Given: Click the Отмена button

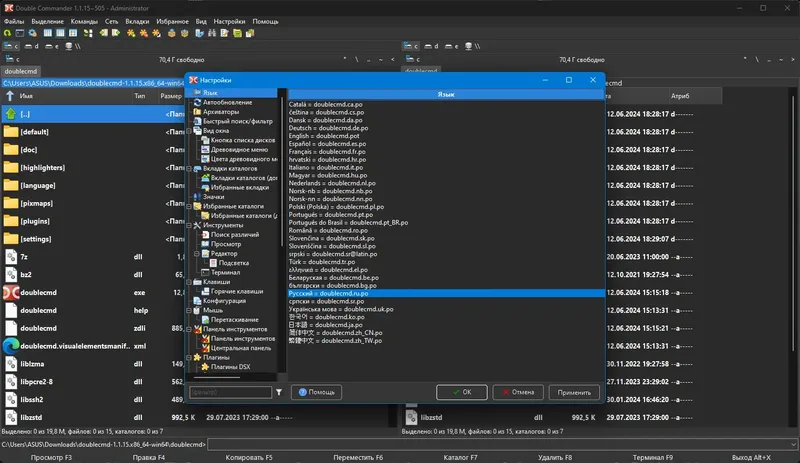Looking at the screenshot, I should 518,392.
